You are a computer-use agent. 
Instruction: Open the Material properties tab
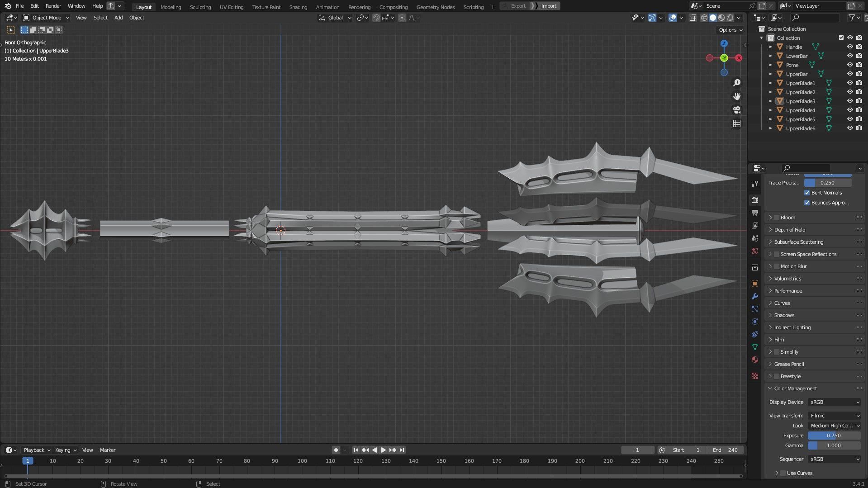pos(754,360)
